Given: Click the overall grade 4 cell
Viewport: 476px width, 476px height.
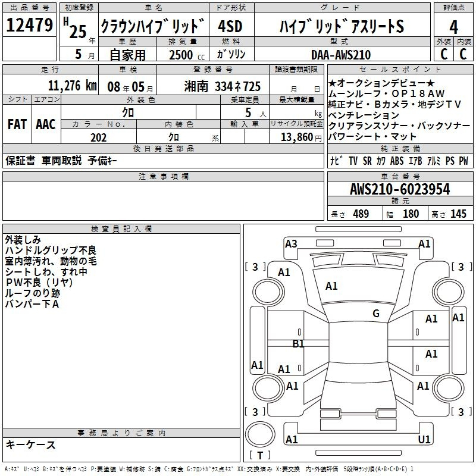Looking at the screenshot, I should pyautogui.click(x=453, y=27).
